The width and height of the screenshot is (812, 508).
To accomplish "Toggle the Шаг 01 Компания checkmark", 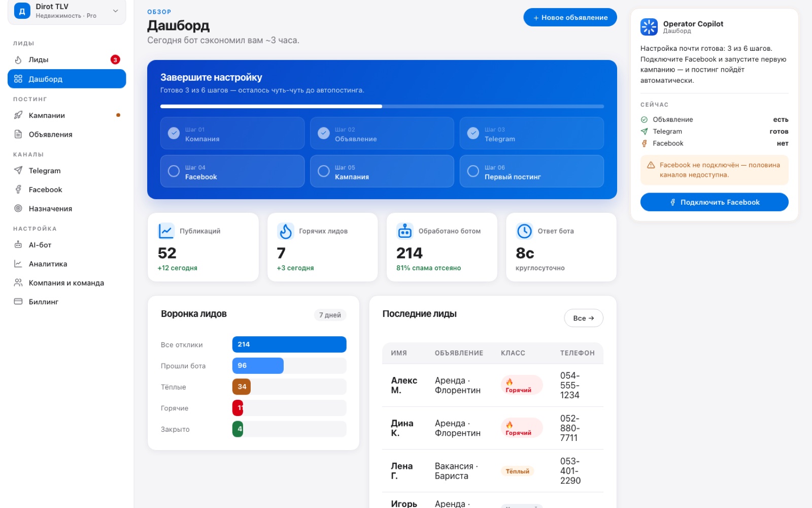I will pyautogui.click(x=174, y=133).
